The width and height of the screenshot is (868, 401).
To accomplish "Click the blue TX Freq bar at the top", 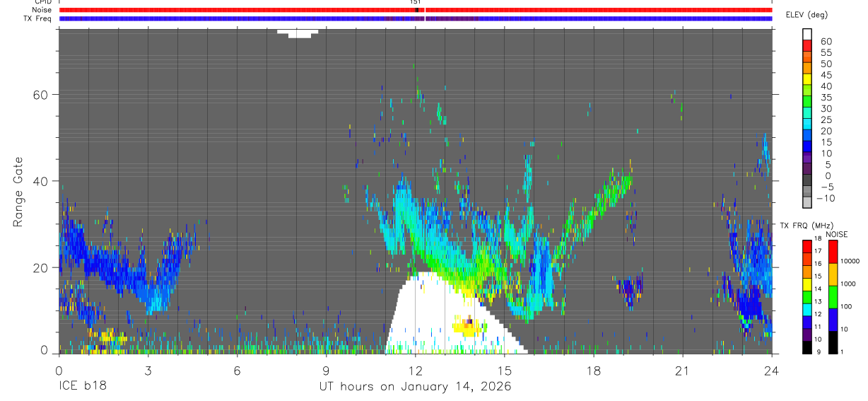I will pos(416,18).
